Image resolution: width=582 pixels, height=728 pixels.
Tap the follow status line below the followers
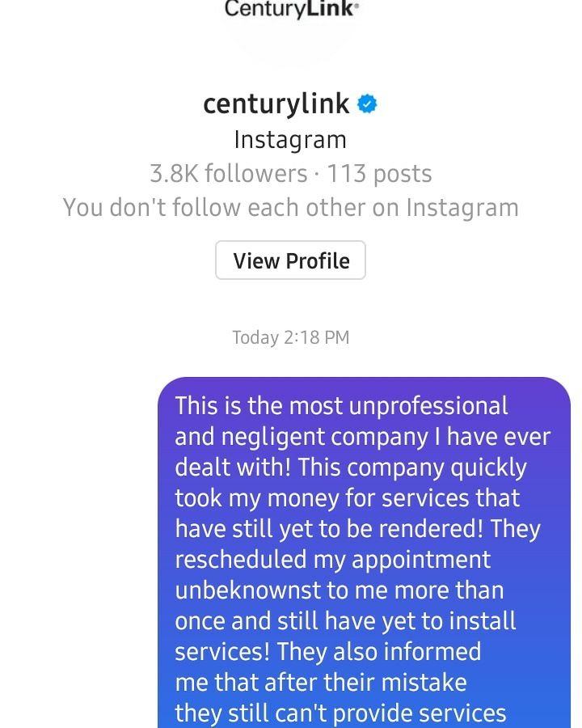[291, 207]
